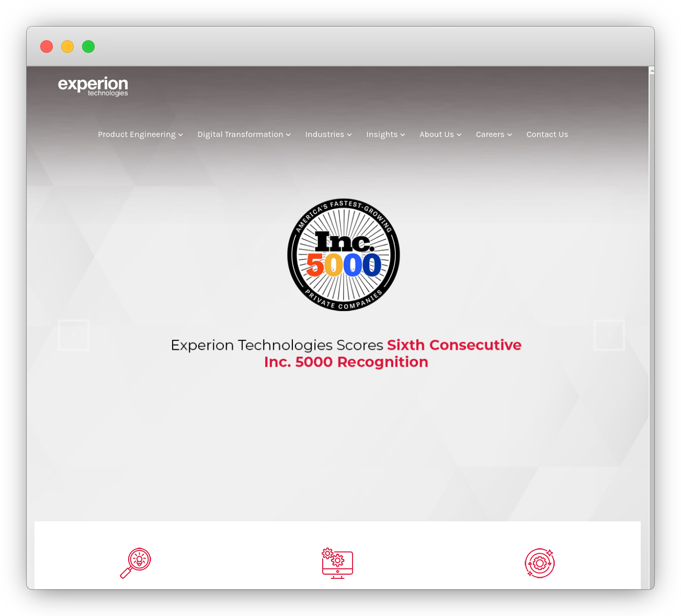Click the Experion Technologies logo
The width and height of the screenshot is (681, 616).
click(x=93, y=86)
